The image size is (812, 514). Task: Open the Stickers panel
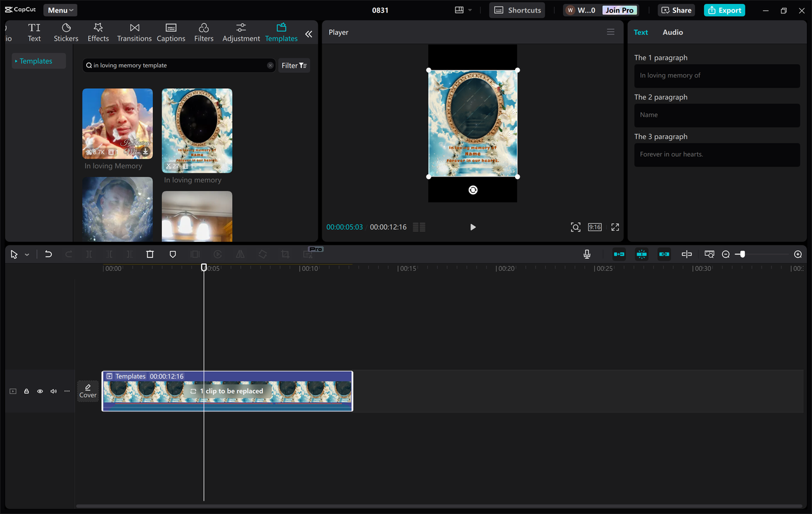pyautogui.click(x=65, y=32)
